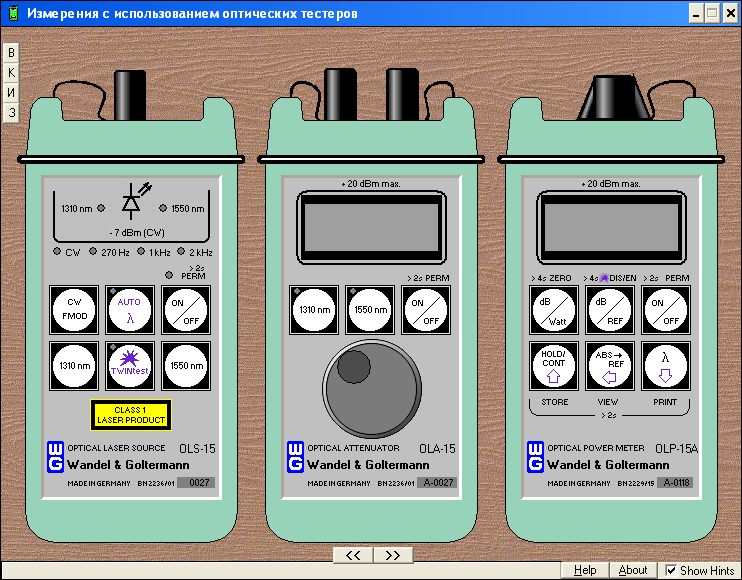
Task: Click the И sidebar button
Action: 11,92
